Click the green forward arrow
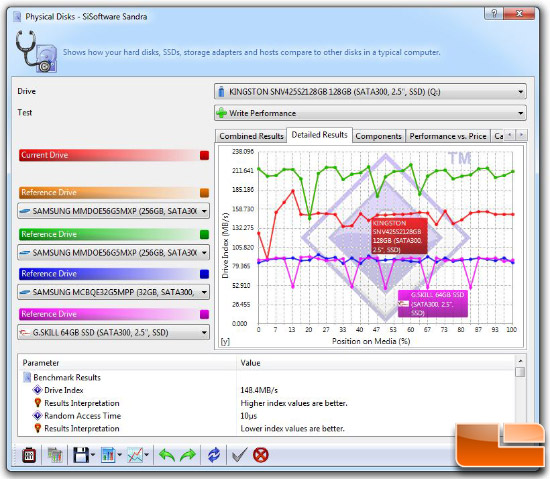Screen dimensions: 550x479 click(x=188, y=455)
